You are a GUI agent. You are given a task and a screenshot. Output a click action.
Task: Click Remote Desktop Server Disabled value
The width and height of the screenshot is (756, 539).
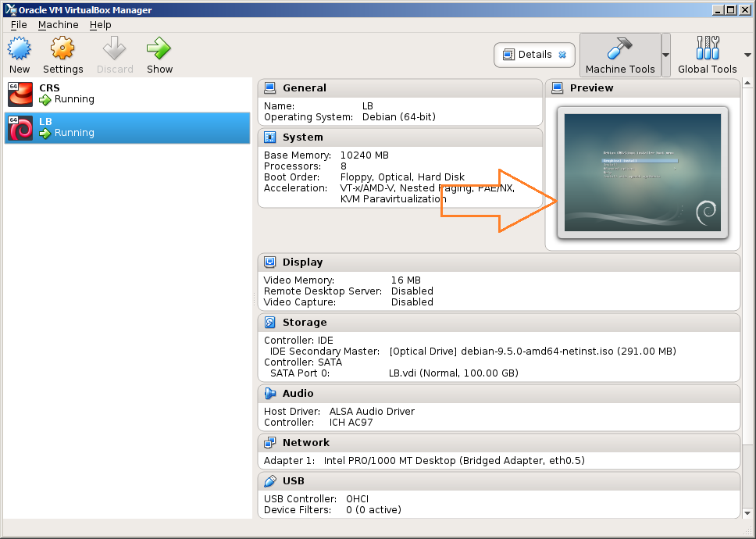(412, 291)
